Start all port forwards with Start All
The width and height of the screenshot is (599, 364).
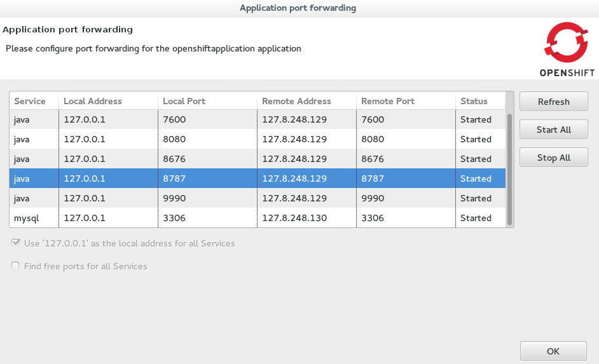(x=554, y=130)
